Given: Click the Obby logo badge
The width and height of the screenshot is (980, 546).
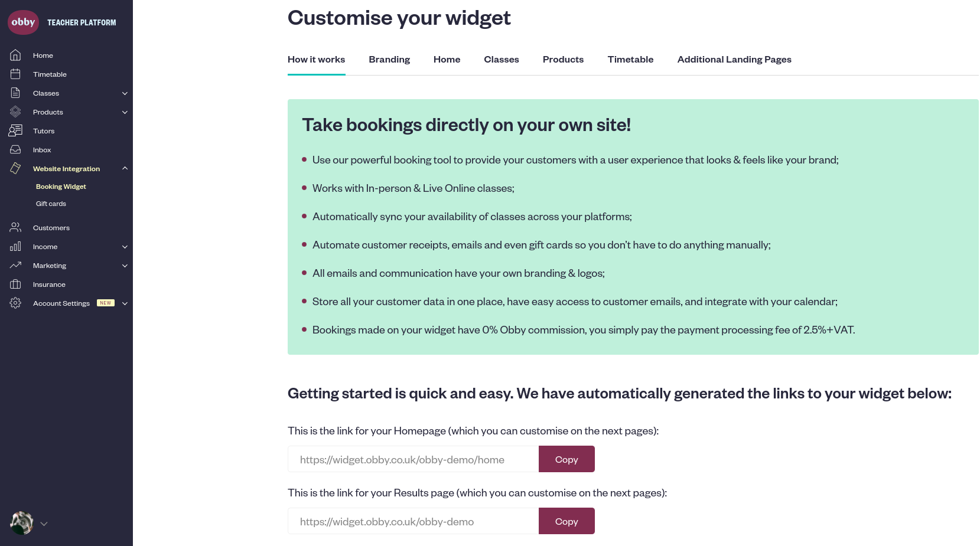Looking at the screenshot, I should point(23,22).
